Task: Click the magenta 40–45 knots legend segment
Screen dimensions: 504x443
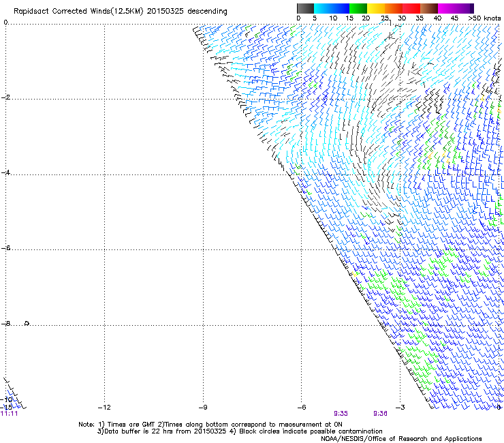Action: [x=447, y=8]
